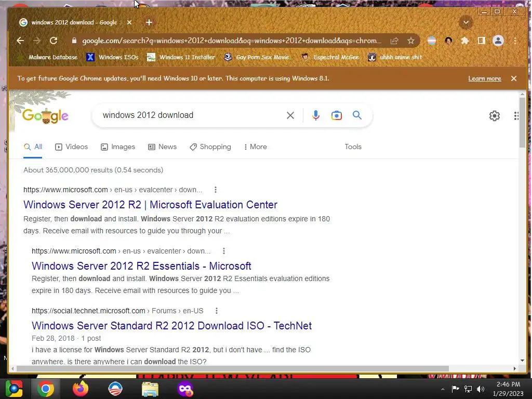This screenshot has width=532, height=399.
Task: Open options for social.technet result
Action: [x=217, y=311]
